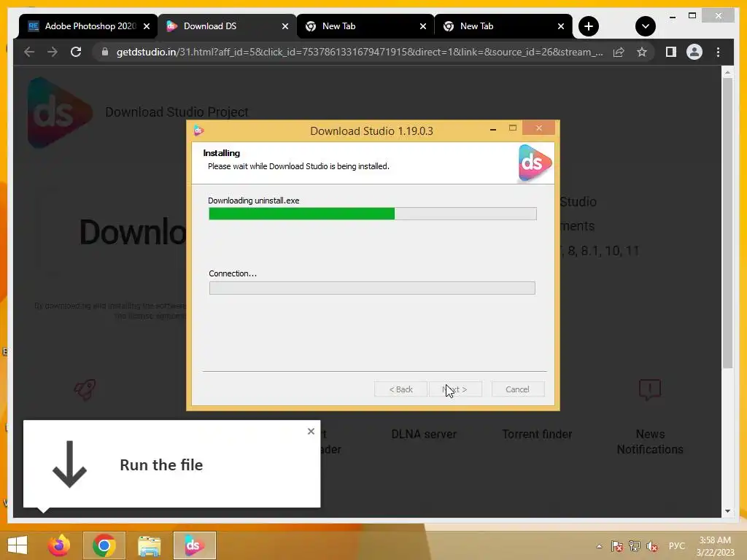Open the Chrome profile menu
This screenshot has height=560, width=747.
tap(694, 52)
